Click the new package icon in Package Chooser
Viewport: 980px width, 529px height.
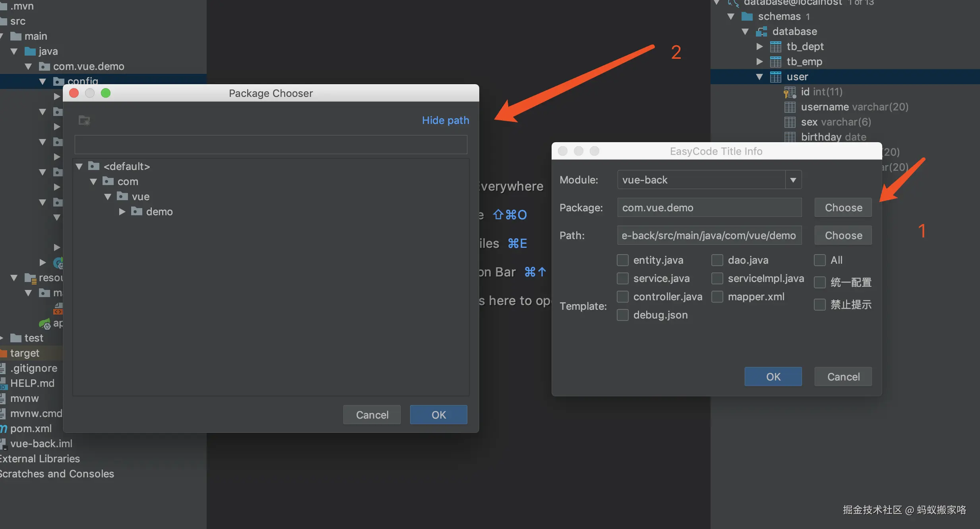[x=84, y=120]
